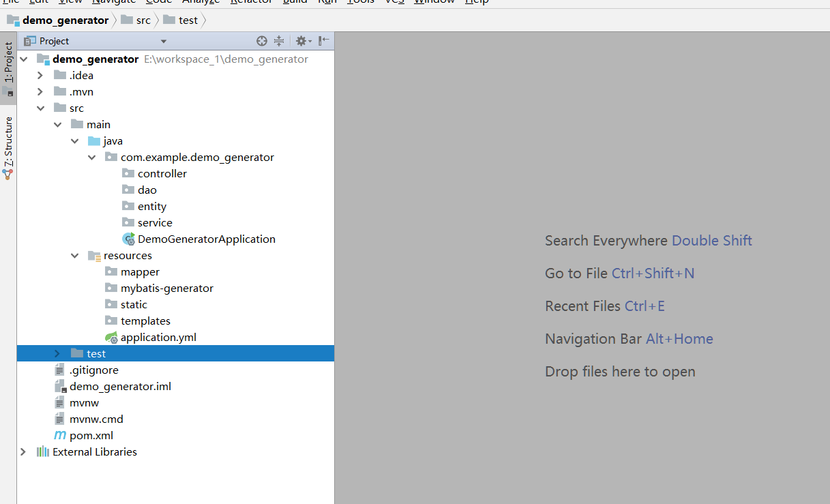Click the mvnw file icon

click(x=60, y=402)
